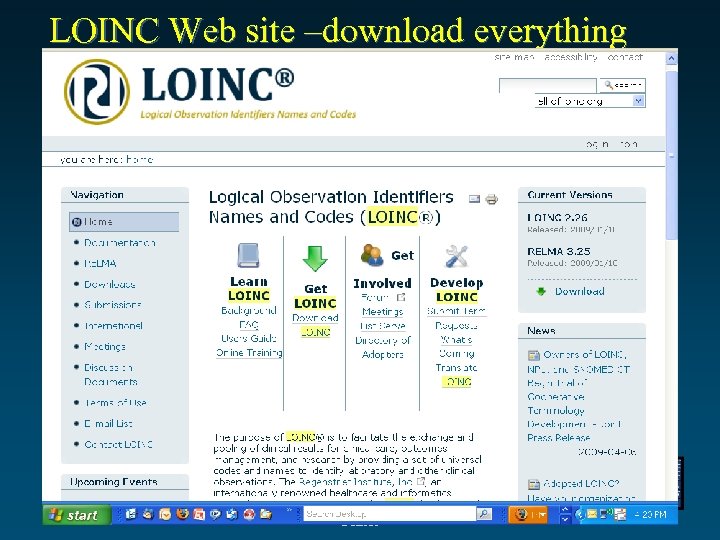Open Submissions in the Navigation panel
The width and height of the screenshot is (720, 540).
(x=112, y=305)
